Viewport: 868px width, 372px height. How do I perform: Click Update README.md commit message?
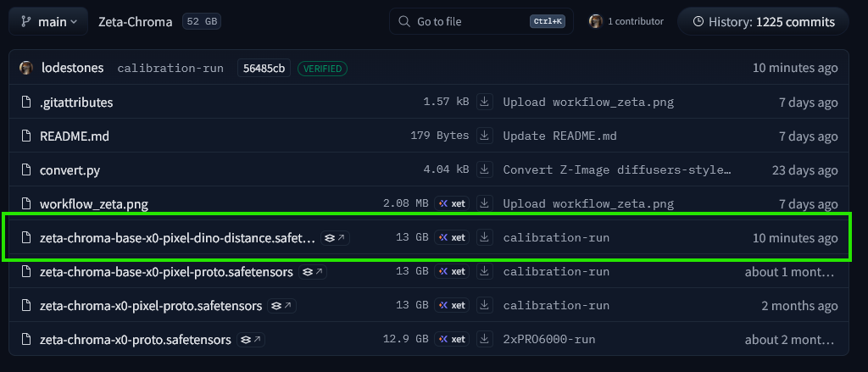[559, 136]
